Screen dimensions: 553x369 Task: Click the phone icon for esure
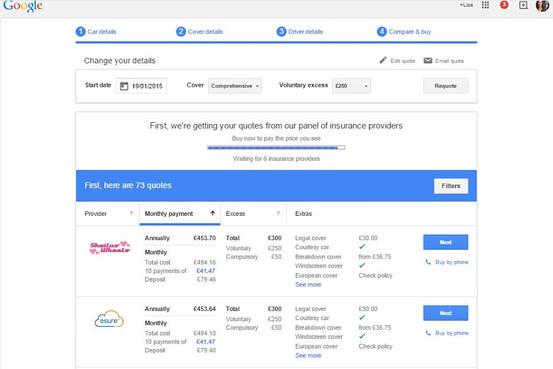point(428,333)
